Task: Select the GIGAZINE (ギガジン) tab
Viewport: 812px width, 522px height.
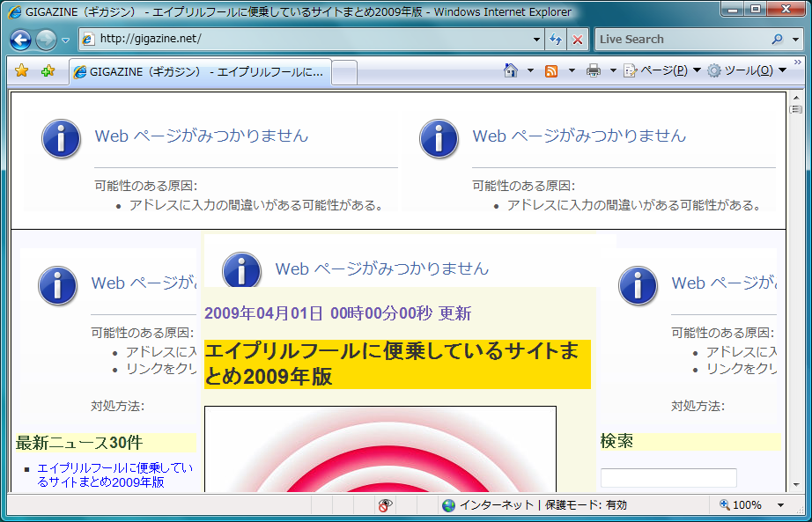Action: (x=200, y=72)
